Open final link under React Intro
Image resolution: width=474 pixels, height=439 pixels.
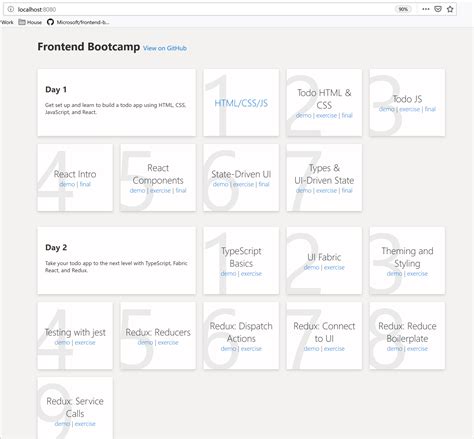pos(85,184)
